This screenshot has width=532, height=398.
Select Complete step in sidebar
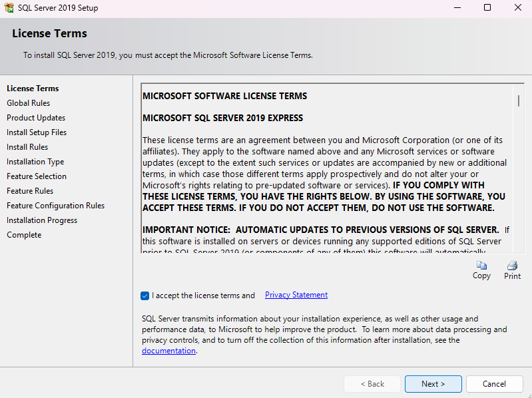pos(24,235)
